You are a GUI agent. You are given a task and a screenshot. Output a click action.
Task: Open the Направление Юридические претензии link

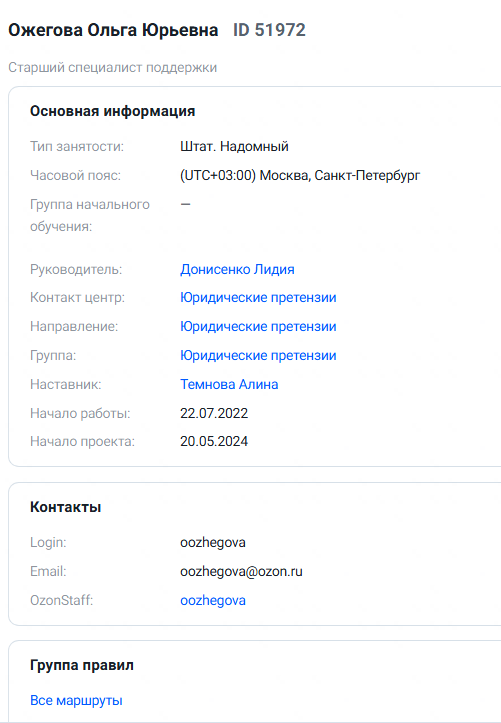(258, 326)
